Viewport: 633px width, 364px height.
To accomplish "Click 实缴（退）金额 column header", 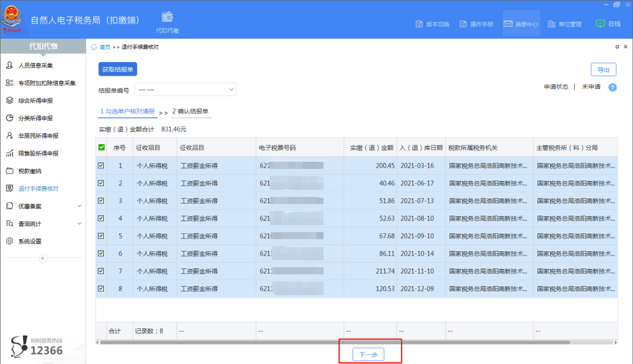I will coord(372,148).
